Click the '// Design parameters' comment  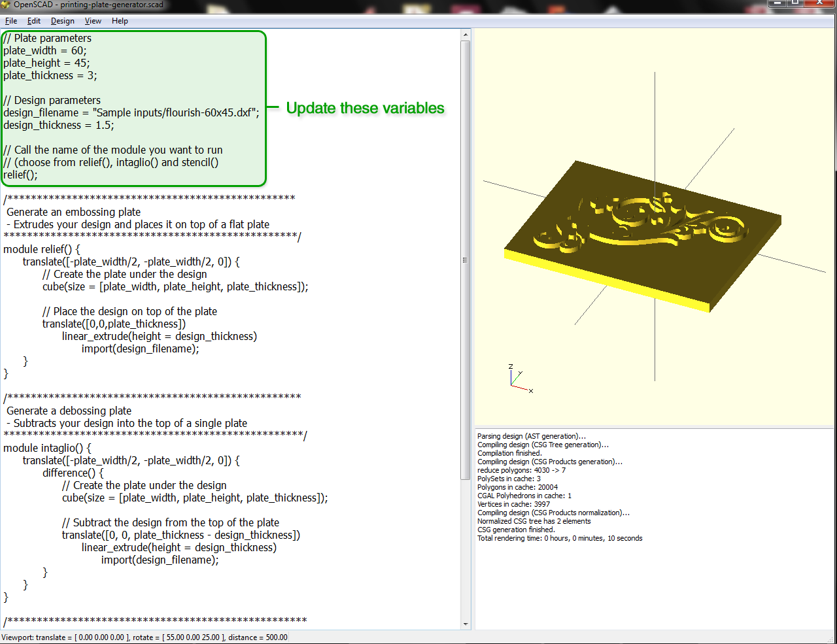click(52, 100)
